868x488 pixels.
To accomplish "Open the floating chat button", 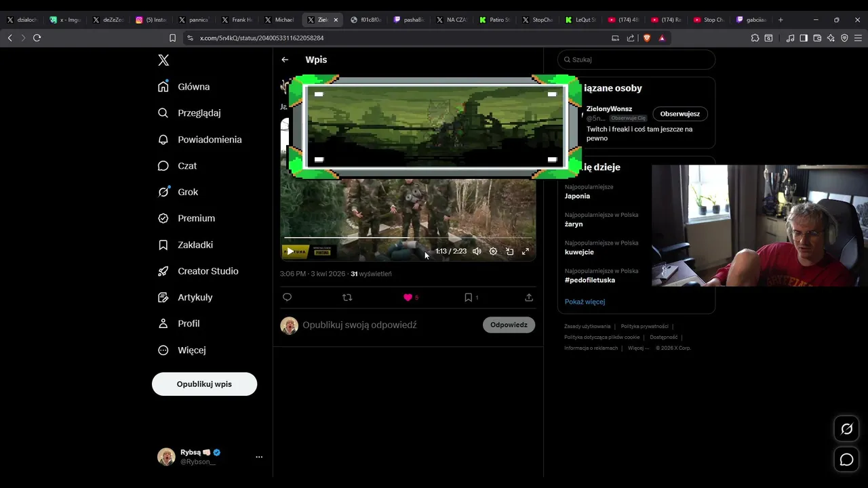I will pyautogui.click(x=846, y=460).
